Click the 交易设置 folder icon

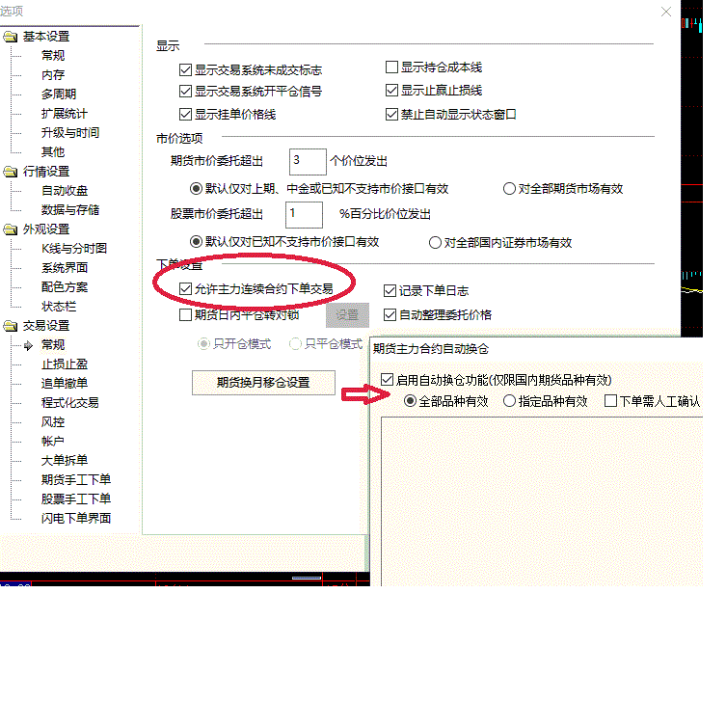tap(11, 326)
